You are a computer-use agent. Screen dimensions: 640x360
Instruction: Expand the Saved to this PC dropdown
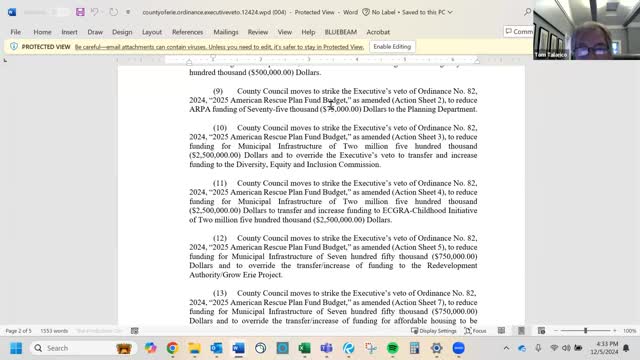pyautogui.click(x=450, y=12)
